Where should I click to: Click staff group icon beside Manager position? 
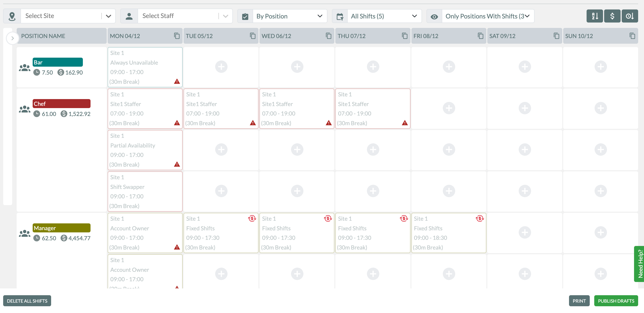25,233
